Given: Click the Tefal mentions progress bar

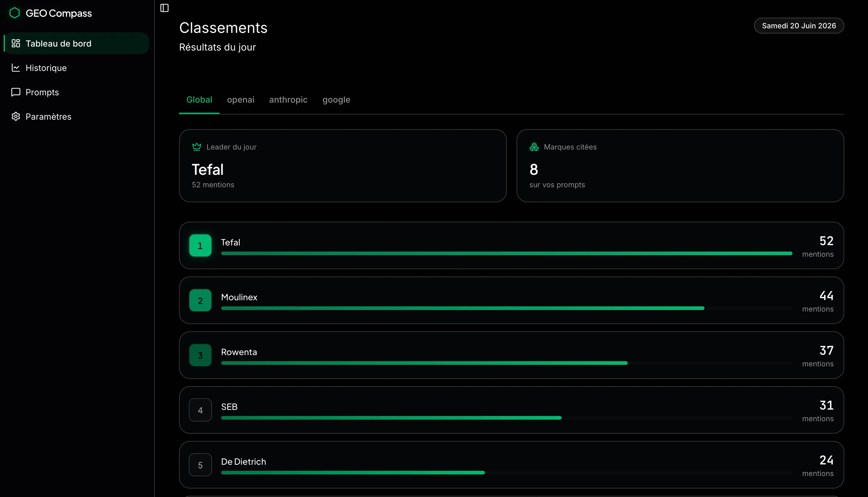Looking at the screenshot, I should (x=506, y=254).
